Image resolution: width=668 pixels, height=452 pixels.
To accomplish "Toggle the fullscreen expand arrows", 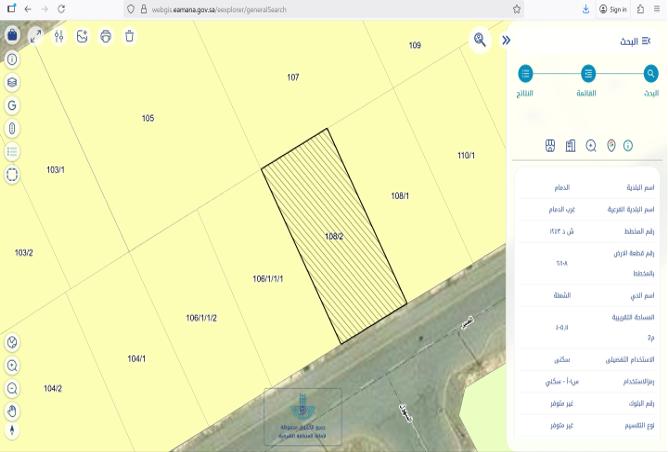I will coord(35,36).
